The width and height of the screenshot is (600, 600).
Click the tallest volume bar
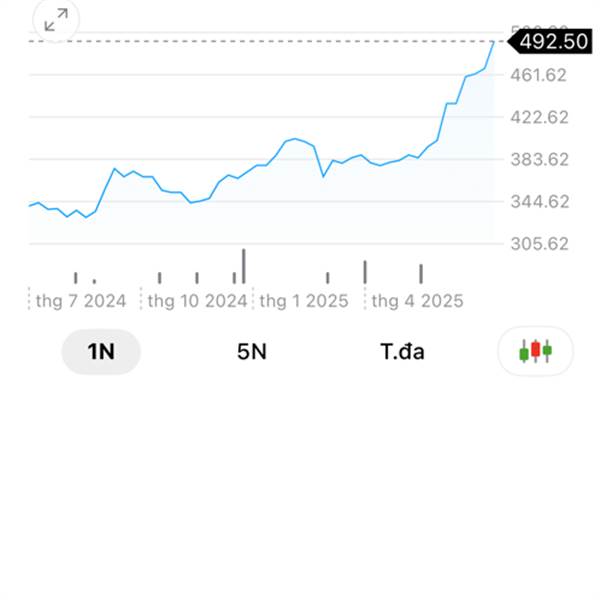244,266
